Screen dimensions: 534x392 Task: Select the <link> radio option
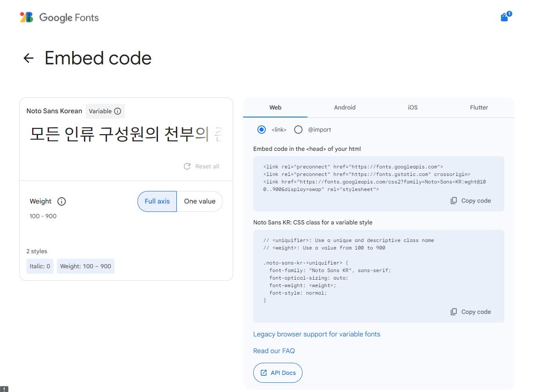click(x=262, y=130)
